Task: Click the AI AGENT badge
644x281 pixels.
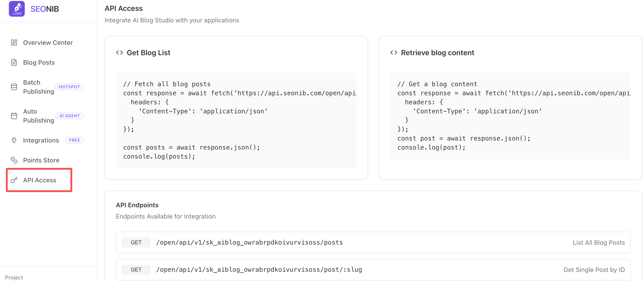Action: coord(69,116)
